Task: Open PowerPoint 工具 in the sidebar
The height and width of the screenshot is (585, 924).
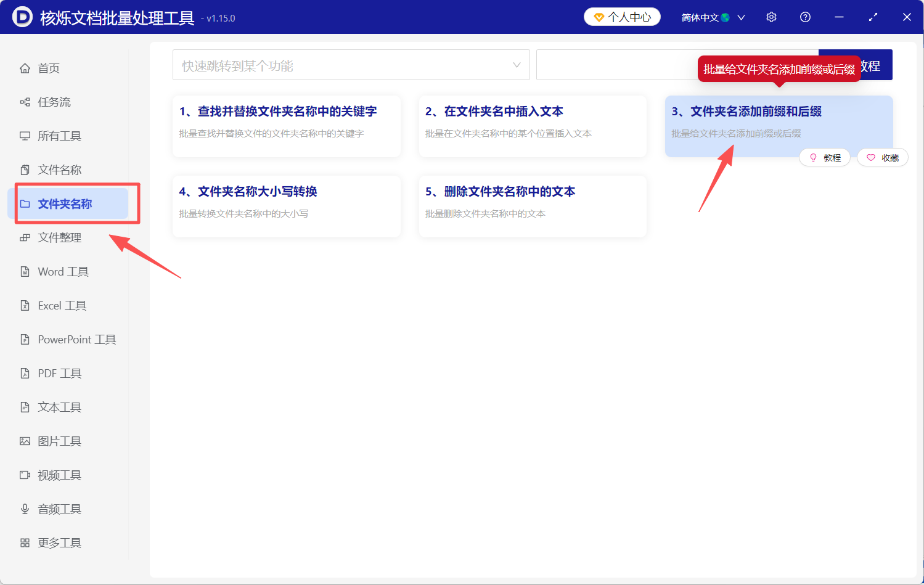Action: tap(68, 339)
